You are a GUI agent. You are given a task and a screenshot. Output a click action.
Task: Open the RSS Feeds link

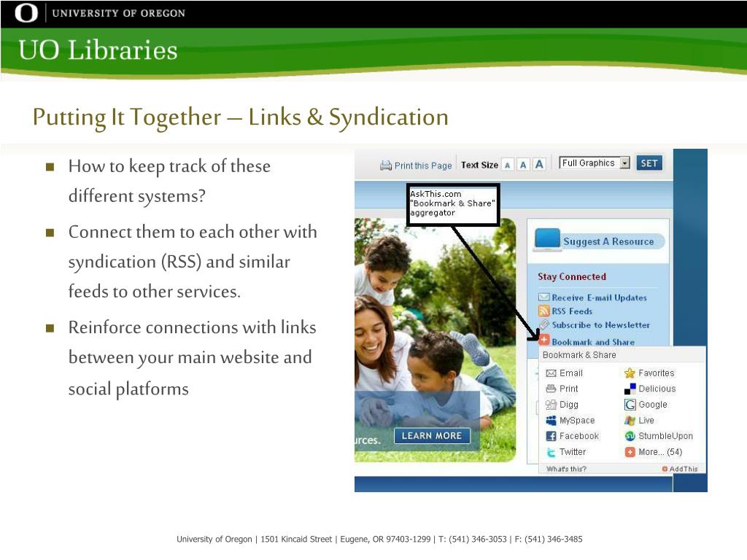coord(572,311)
